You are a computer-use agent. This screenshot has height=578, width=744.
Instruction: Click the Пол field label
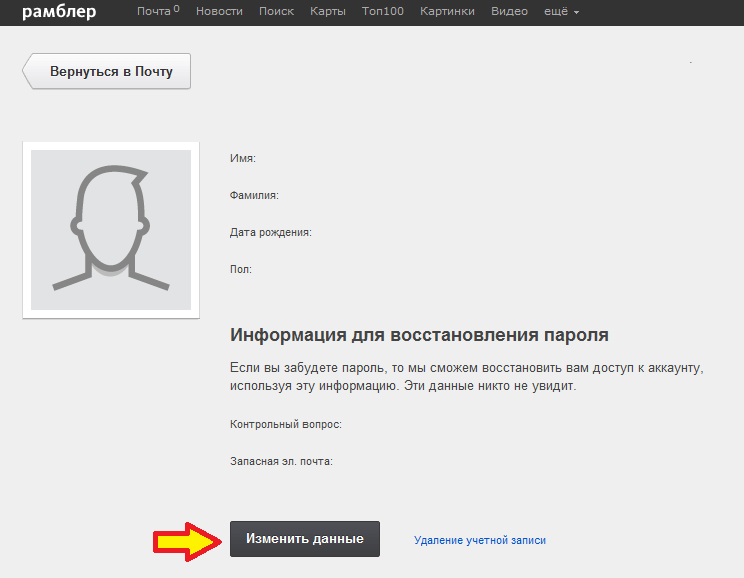click(241, 269)
